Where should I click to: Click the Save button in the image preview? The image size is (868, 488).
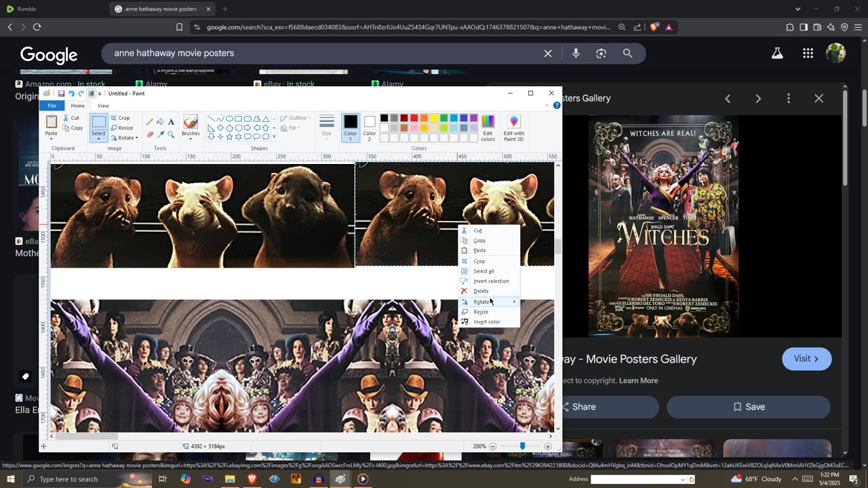pyautogui.click(x=748, y=407)
